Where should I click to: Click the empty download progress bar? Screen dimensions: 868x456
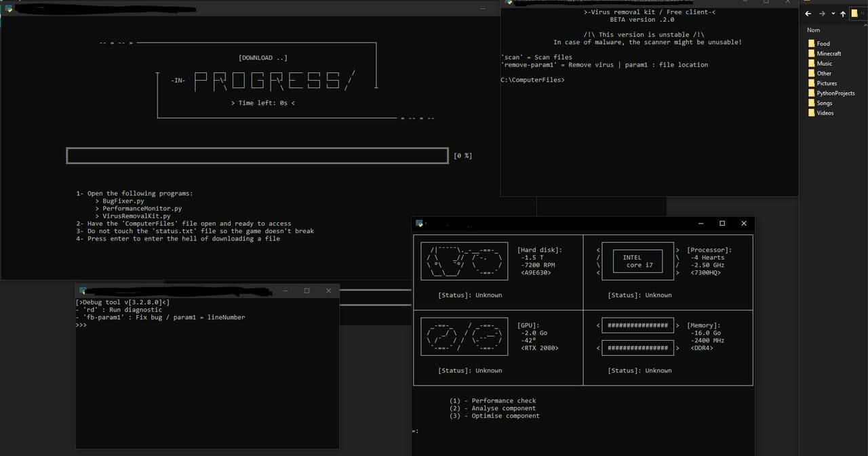[x=258, y=156]
